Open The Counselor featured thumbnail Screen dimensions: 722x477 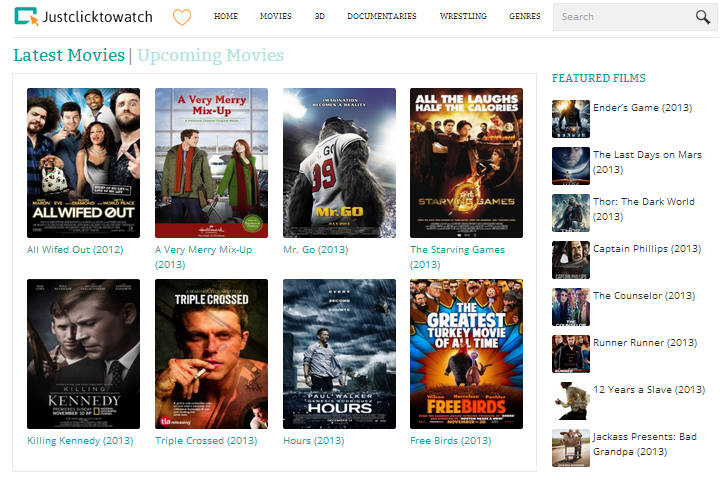click(x=571, y=307)
